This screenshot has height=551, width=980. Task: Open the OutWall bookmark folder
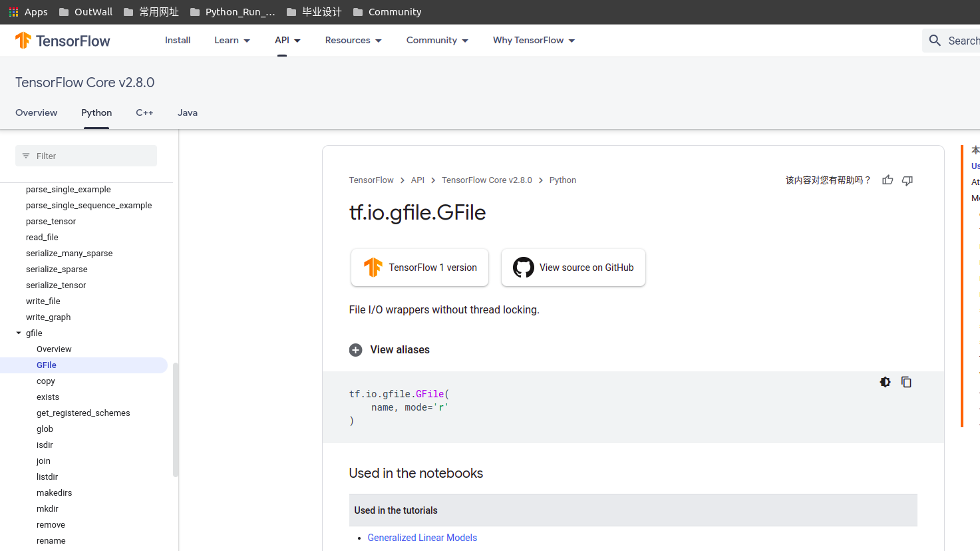(x=85, y=12)
